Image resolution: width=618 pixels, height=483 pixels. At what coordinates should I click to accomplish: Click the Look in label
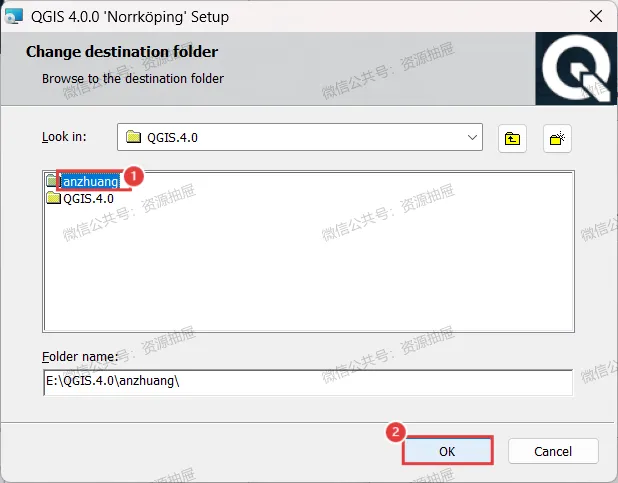64,136
